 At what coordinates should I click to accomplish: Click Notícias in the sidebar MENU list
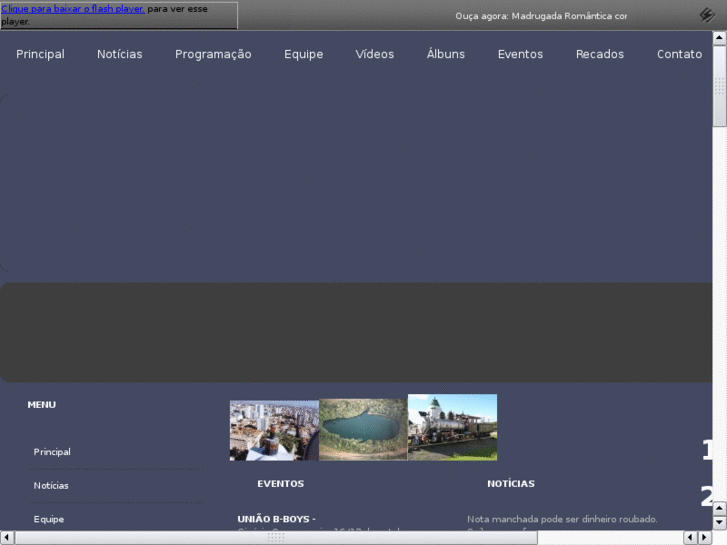click(51, 486)
